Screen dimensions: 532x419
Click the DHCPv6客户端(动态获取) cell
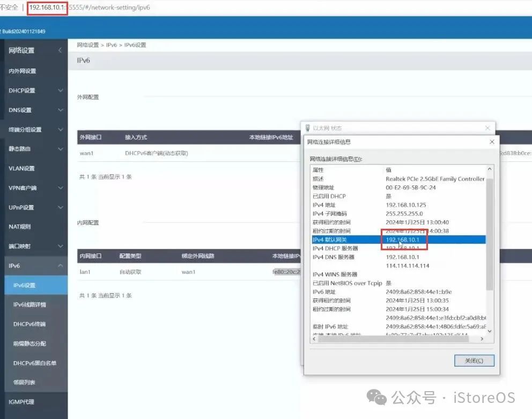pos(157,153)
